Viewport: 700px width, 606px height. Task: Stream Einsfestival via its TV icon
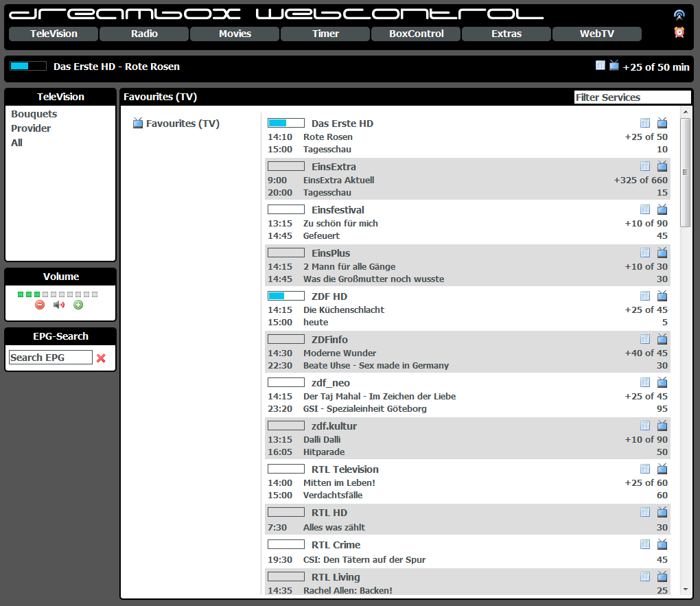(662, 209)
